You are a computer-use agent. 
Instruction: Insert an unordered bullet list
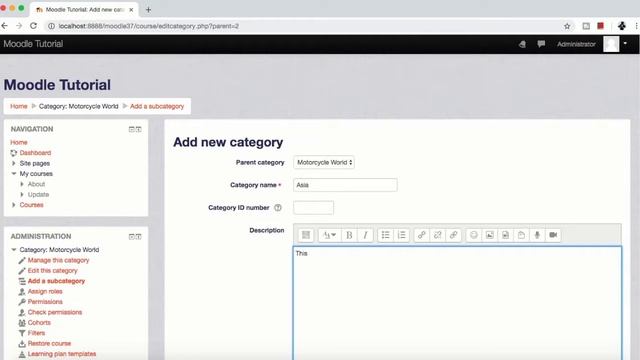(385, 235)
